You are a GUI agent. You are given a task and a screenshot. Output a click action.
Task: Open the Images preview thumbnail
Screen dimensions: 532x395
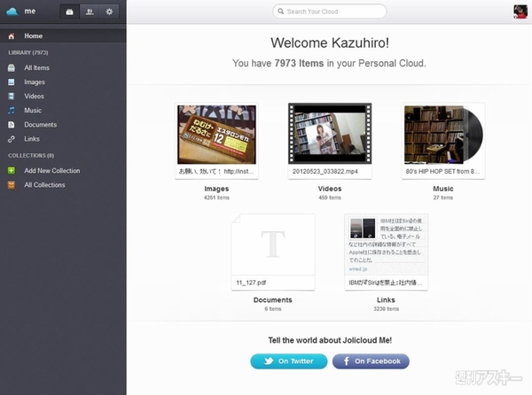coord(217,135)
